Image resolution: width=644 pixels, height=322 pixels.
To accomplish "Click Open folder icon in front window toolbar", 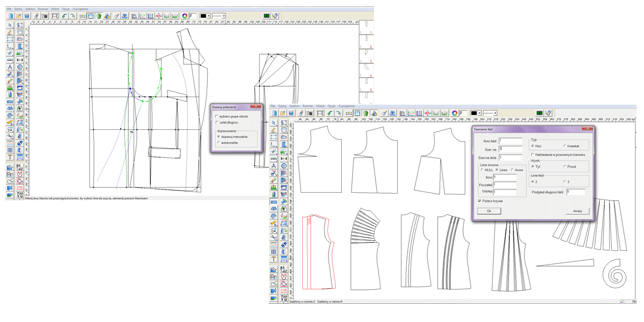I will [x=283, y=113].
